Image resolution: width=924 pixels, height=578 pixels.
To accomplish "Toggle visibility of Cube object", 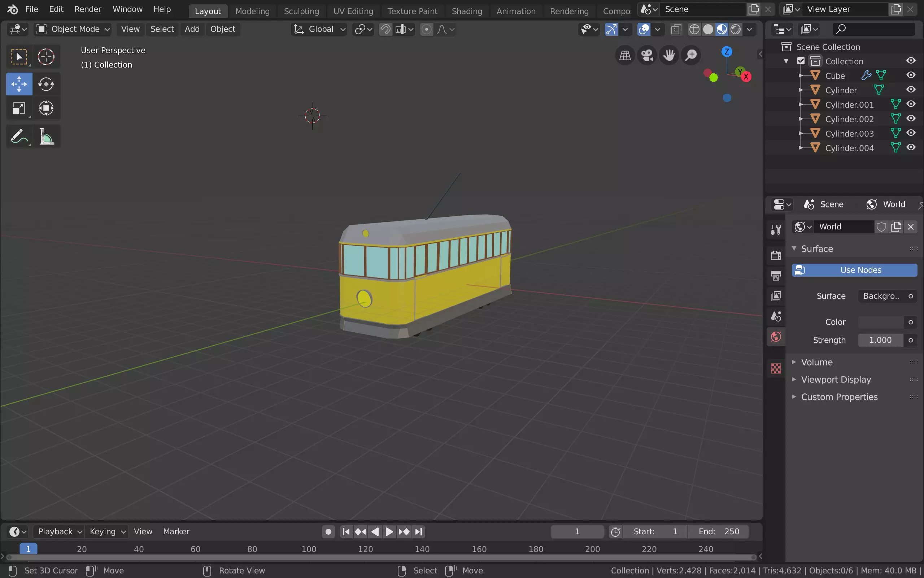I will click(x=911, y=75).
